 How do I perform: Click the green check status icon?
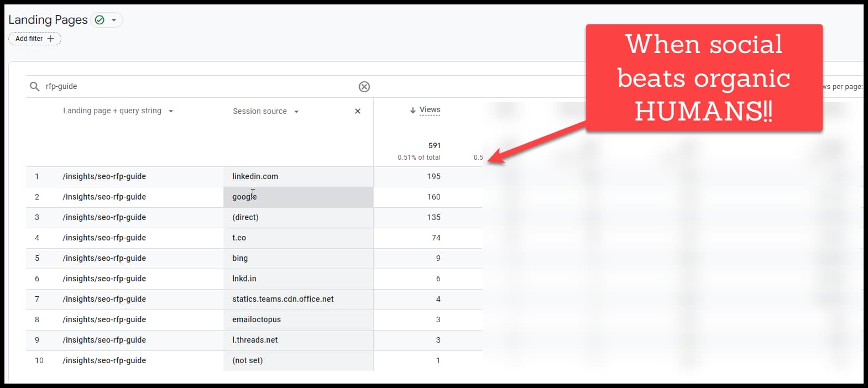coord(100,20)
